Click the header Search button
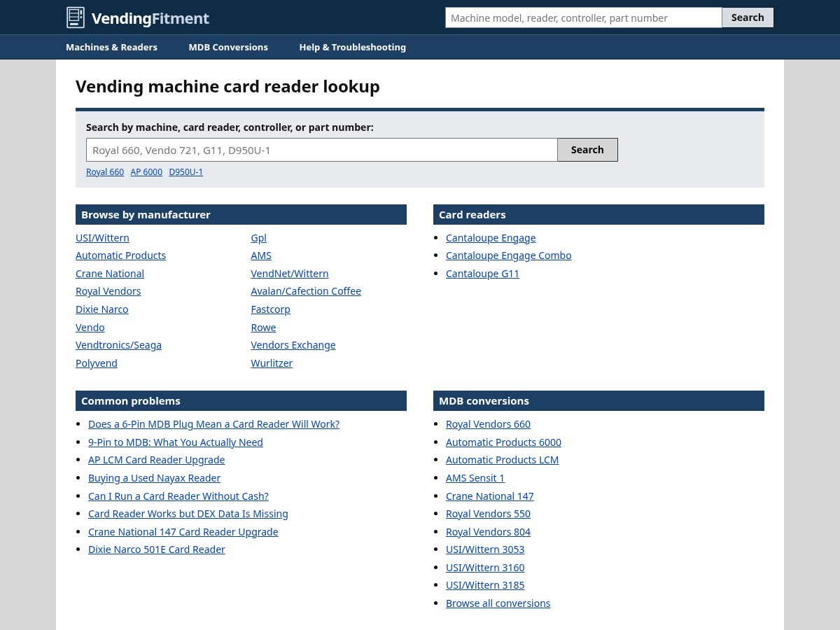Image resolution: width=840 pixels, height=630 pixels. click(748, 17)
